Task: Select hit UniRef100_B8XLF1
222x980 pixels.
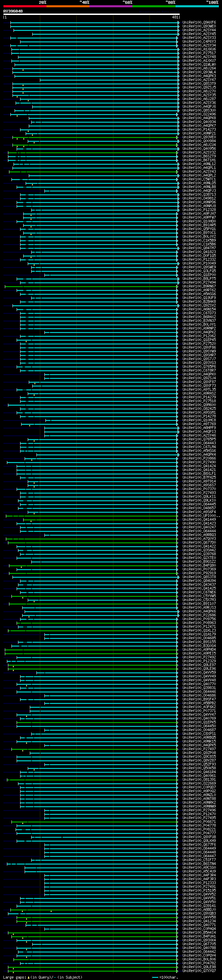Action: pos(199,473)
